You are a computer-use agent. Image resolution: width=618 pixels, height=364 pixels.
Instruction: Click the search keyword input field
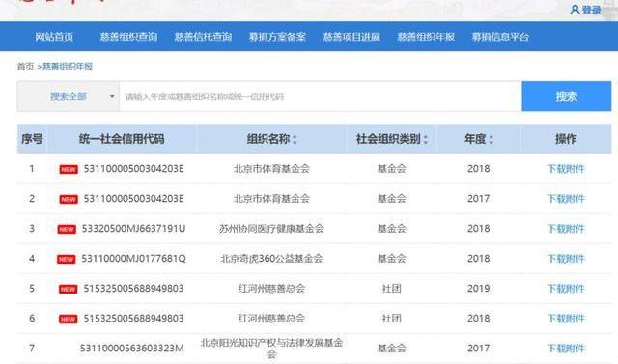(x=321, y=97)
